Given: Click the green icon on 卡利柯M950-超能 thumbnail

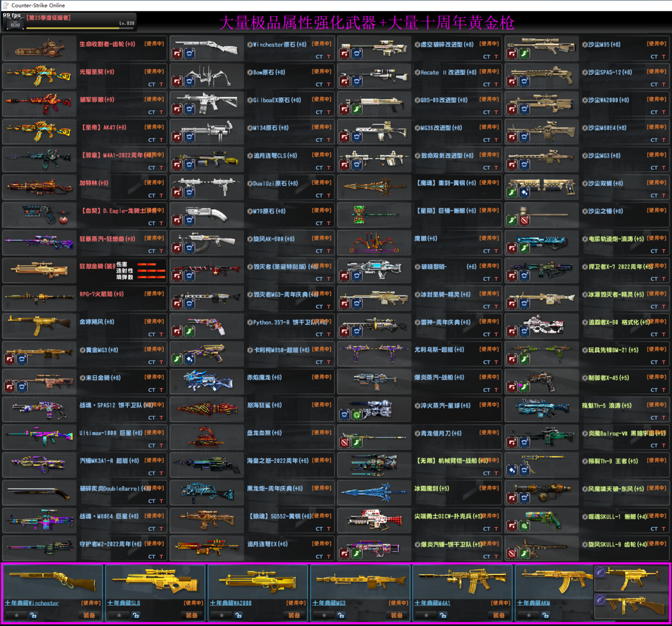Looking at the screenshot, I should pos(177,358).
